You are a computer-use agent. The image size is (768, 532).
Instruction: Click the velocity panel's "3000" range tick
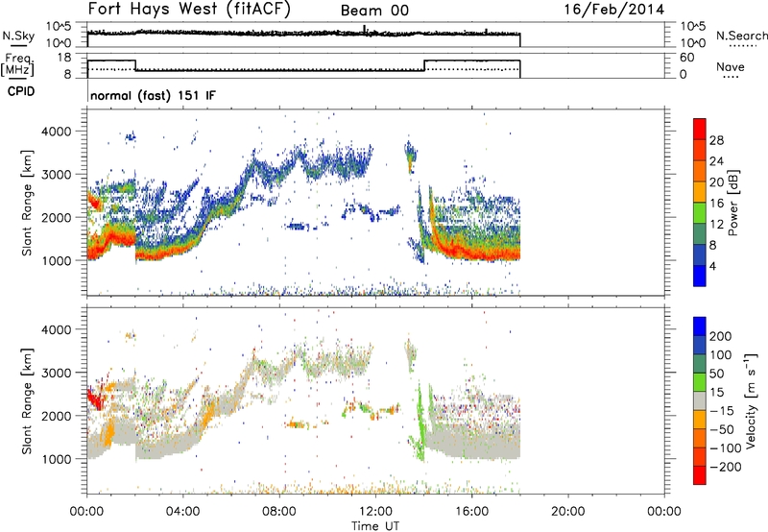[x=57, y=373]
